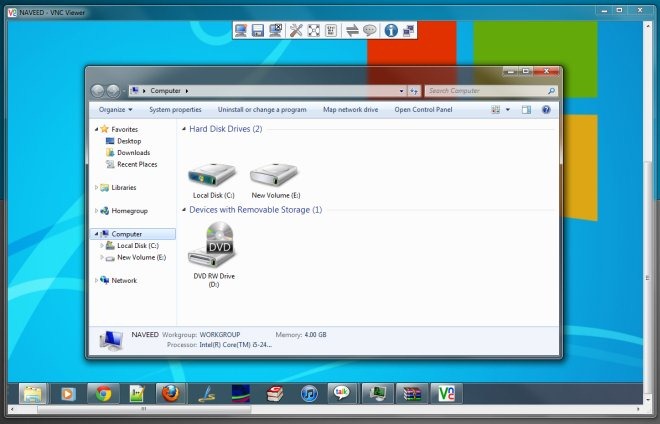Click the VNC Viewer horizontal scrollbar thumb
The width and height of the screenshot is (660, 424).
coord(144,409)
